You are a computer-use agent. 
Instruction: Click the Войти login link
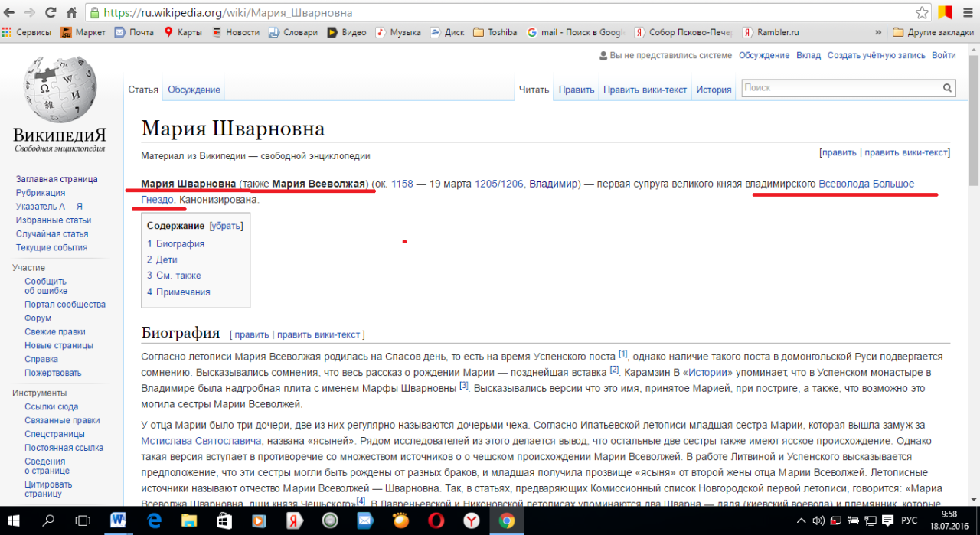pyautogui.click(x=944, y=56)
